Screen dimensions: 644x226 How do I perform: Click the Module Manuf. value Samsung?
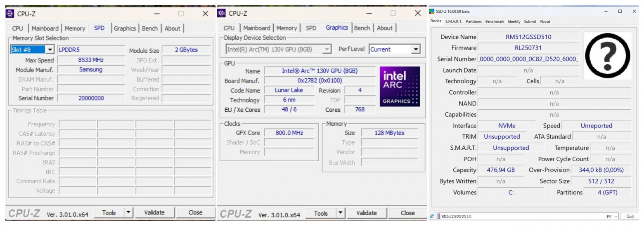tap(91, 70)
